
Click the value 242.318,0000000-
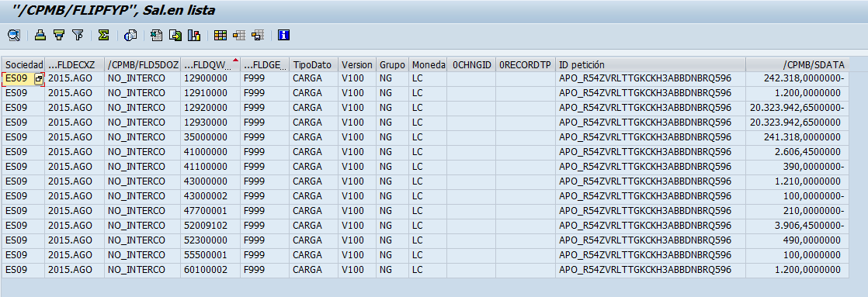tap(804, 79)
